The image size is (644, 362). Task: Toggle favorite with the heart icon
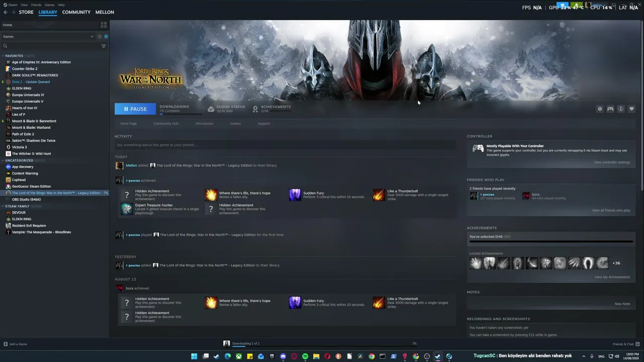[631, 109]
